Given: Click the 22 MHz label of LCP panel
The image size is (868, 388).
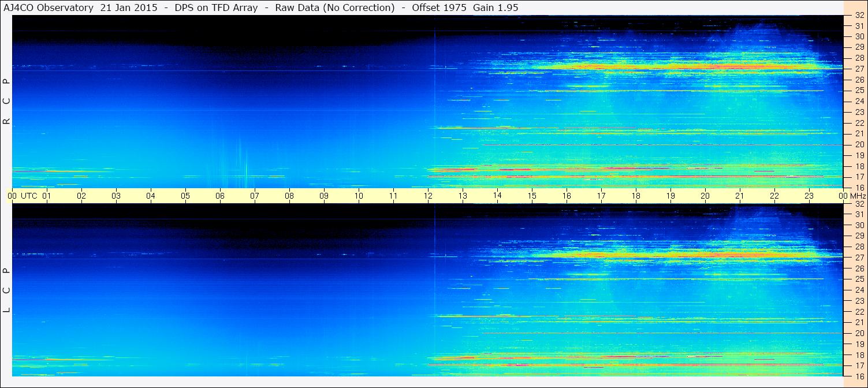Looking at the screenshot, I should [x=859, y=311].
